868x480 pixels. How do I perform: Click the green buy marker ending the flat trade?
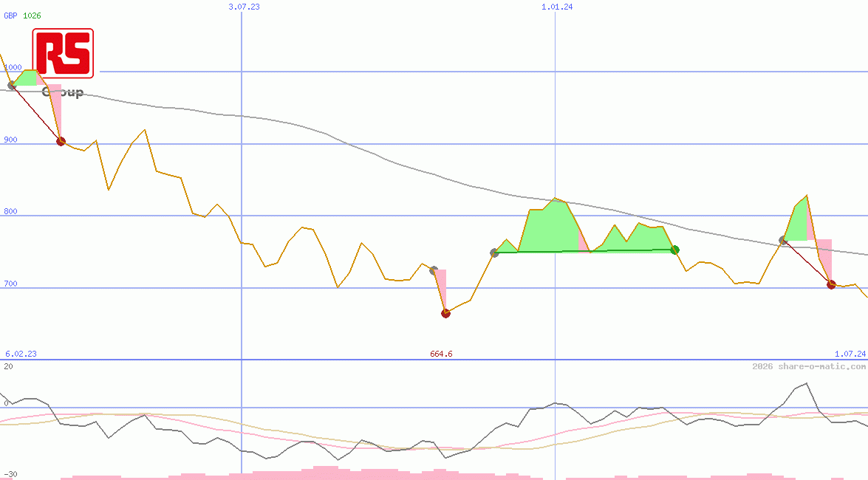pos(674,250)
